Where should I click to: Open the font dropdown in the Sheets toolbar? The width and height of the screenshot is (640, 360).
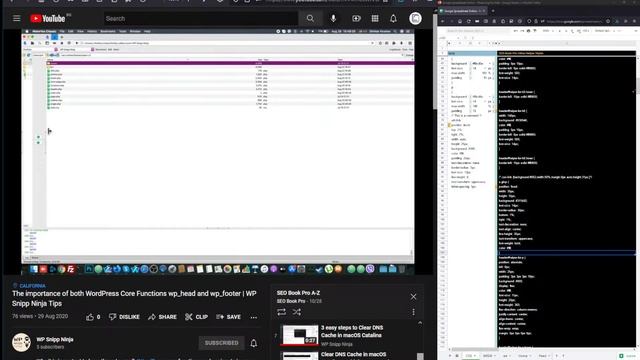[x=604, y=31]
